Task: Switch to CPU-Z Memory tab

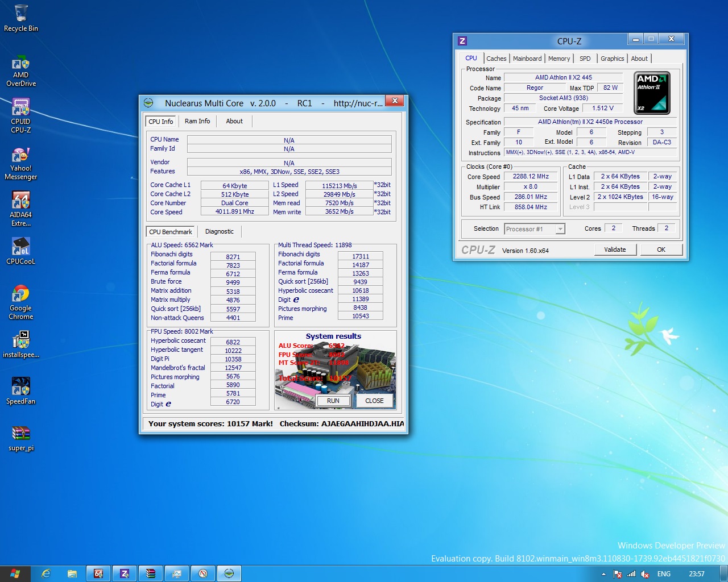Action: [x=559, y=59]
